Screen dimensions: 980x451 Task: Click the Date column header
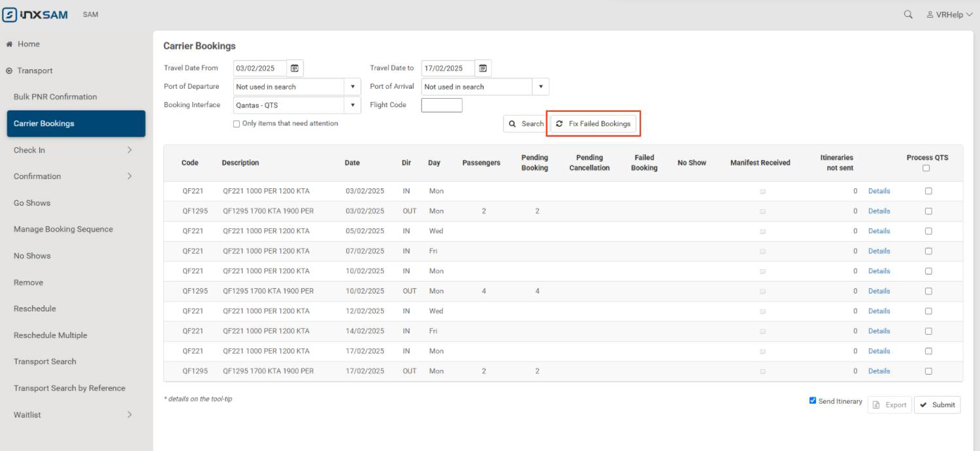click(x=352, y=163)
